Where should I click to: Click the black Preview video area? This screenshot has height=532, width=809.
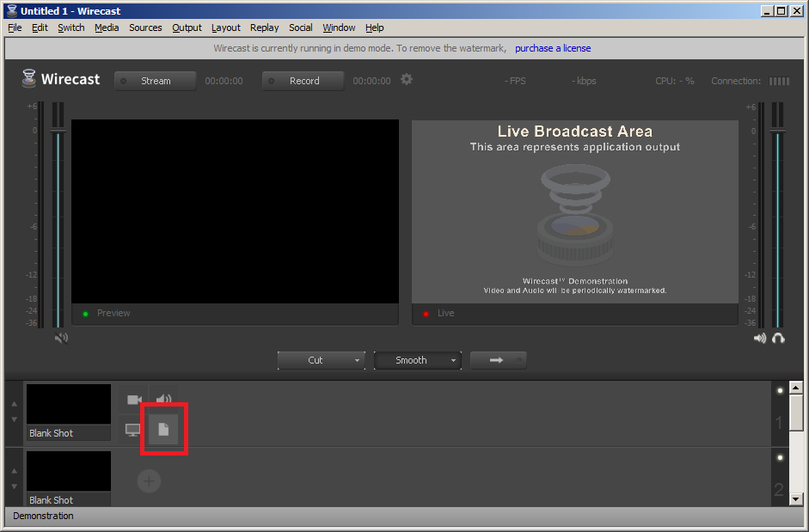(x=235, y=211)
